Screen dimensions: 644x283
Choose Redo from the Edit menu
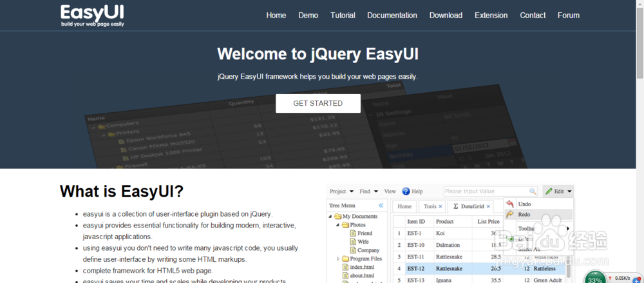(538, 214)
